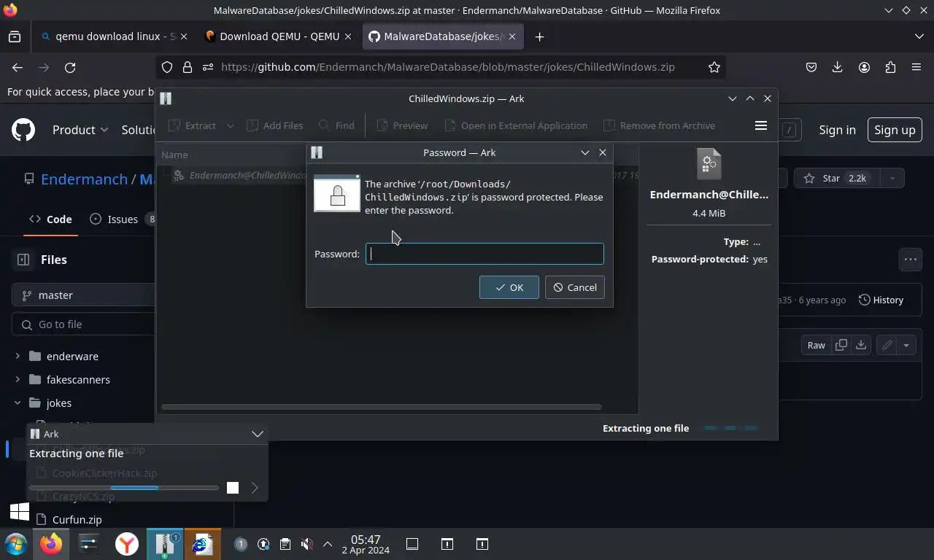Click the GitHub URL address bar
Image resolution: width=934 pixels, height=560 pixels.
pos(448,67)
